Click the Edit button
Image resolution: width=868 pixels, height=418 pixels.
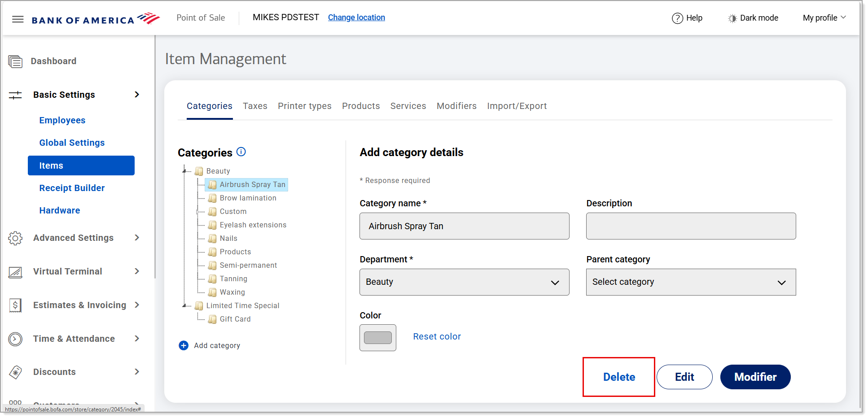[684, 377]
